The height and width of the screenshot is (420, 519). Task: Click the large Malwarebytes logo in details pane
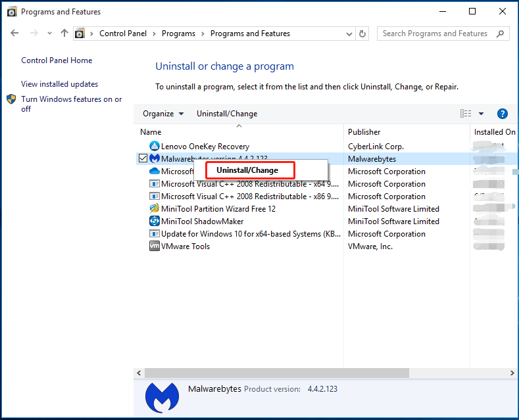pyautogui.click(x=162, y=398)
